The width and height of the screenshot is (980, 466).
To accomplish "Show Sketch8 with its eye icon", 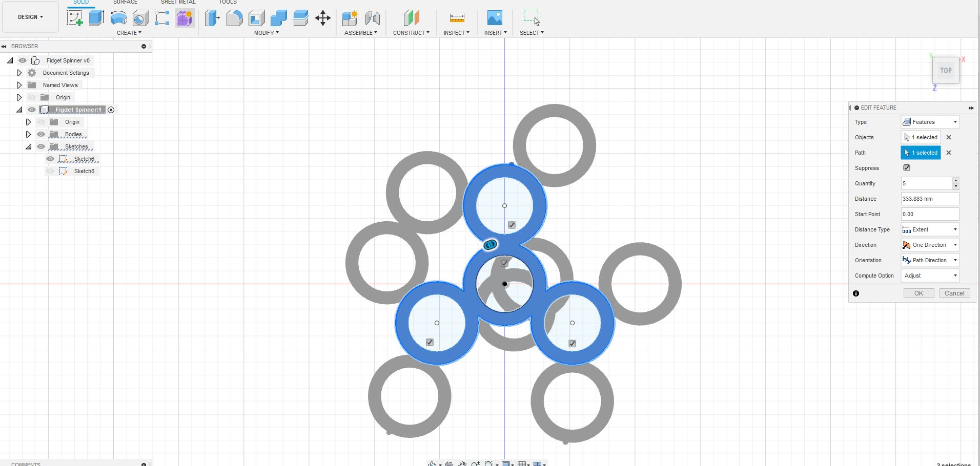I will point(50,171).
